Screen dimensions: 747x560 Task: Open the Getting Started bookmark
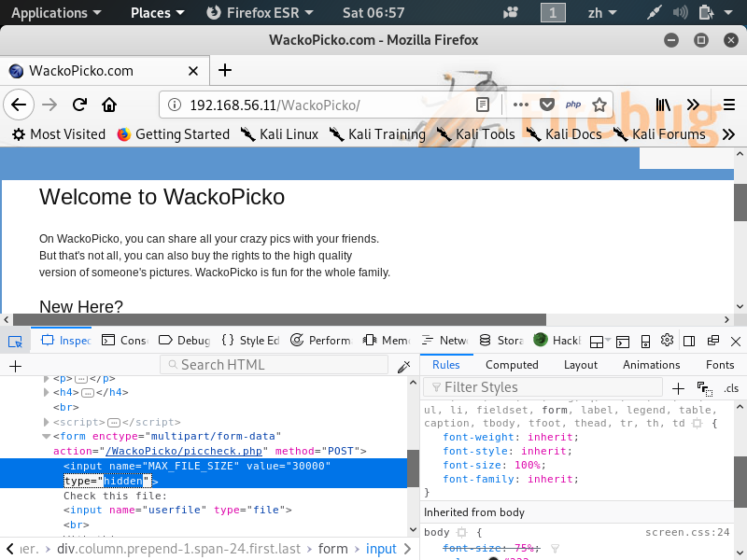(x=174, y=134)
